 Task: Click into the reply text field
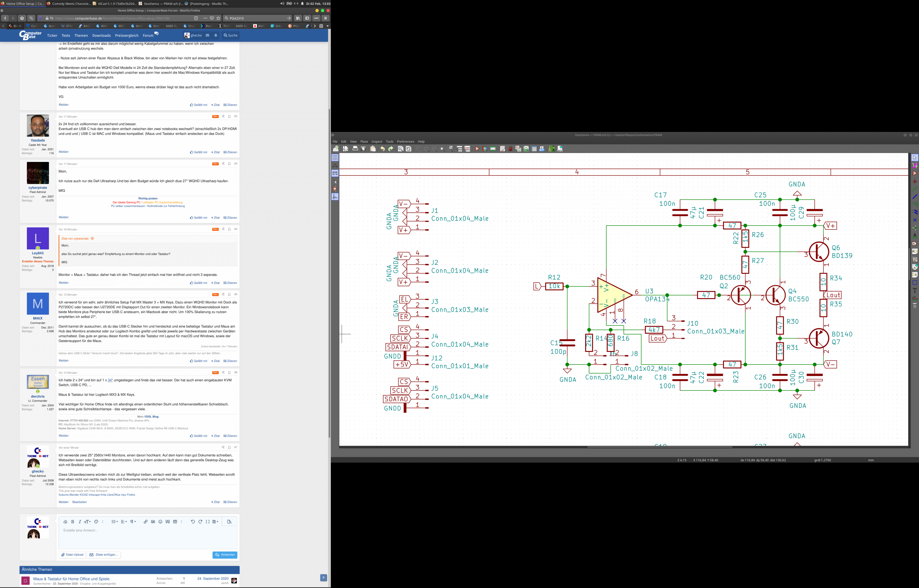[x=147, y=537]
